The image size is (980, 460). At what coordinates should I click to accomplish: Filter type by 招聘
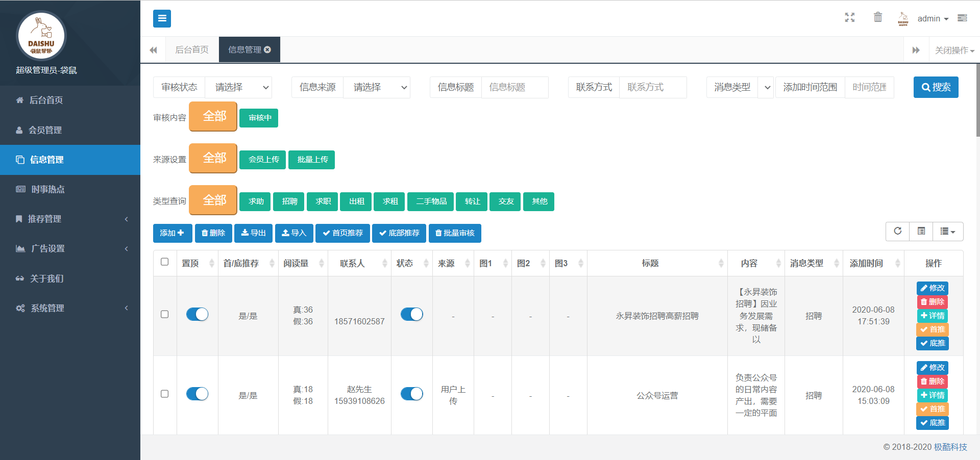[289, 201]
